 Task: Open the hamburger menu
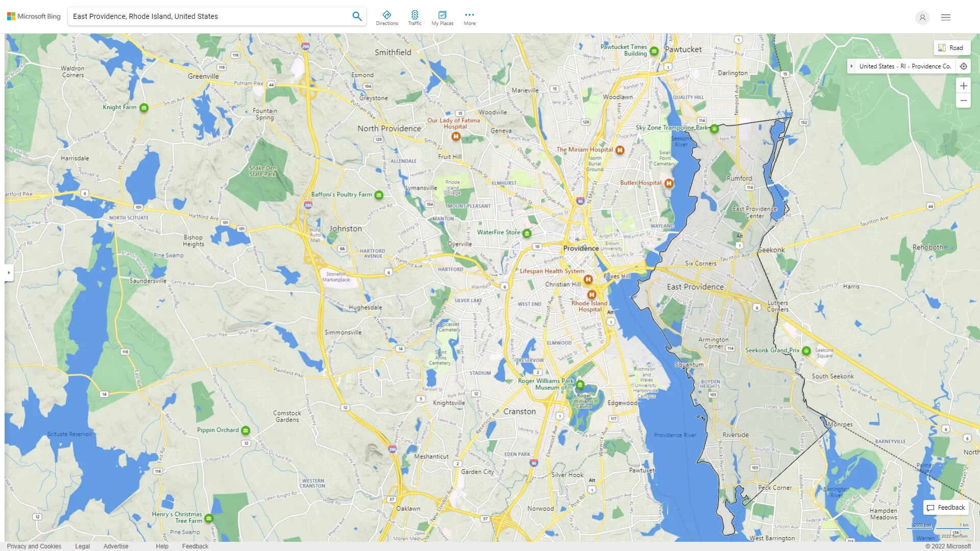pos(945,17)
